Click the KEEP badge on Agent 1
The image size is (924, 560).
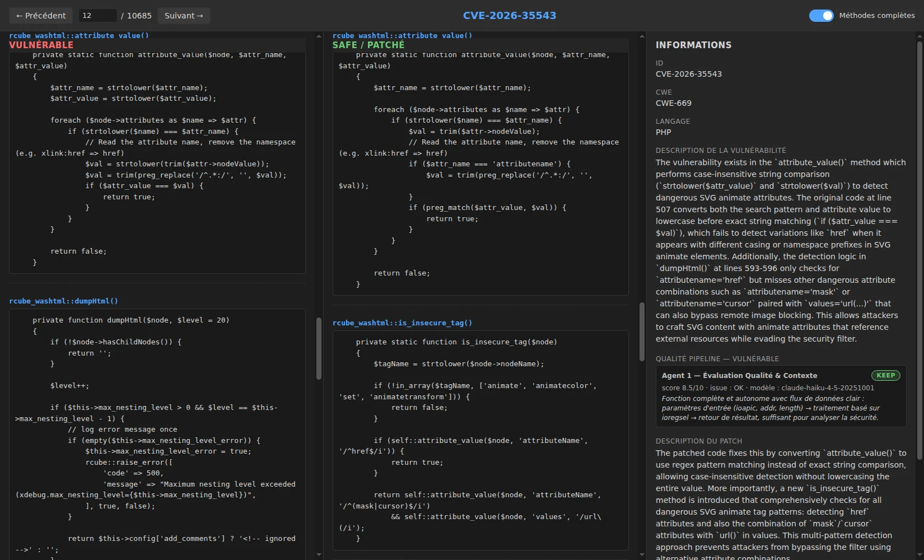pyautogui.click(x=885, y=375)
